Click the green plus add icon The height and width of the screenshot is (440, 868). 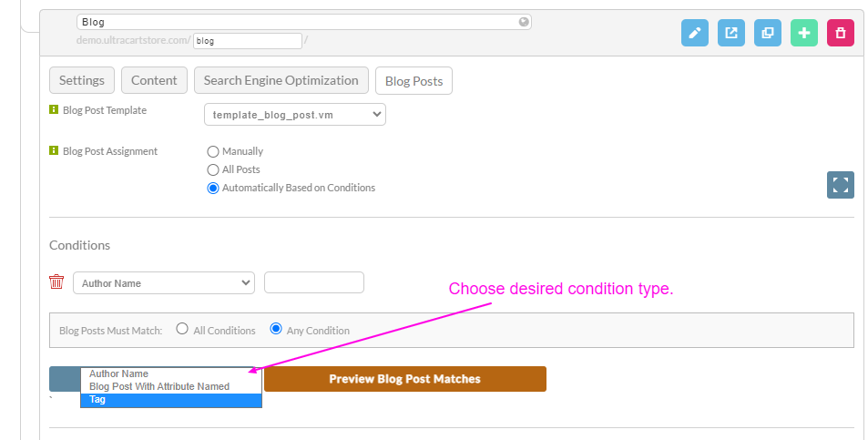(804, 33)
